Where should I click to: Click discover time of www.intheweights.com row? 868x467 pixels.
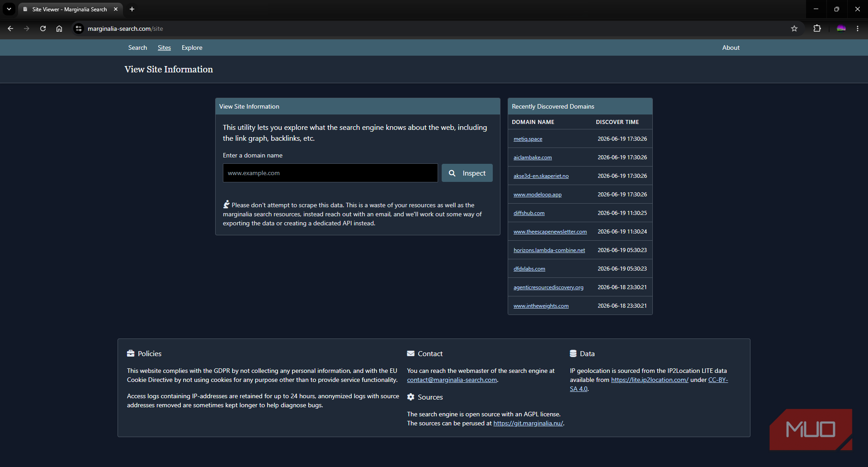point(622,306)
